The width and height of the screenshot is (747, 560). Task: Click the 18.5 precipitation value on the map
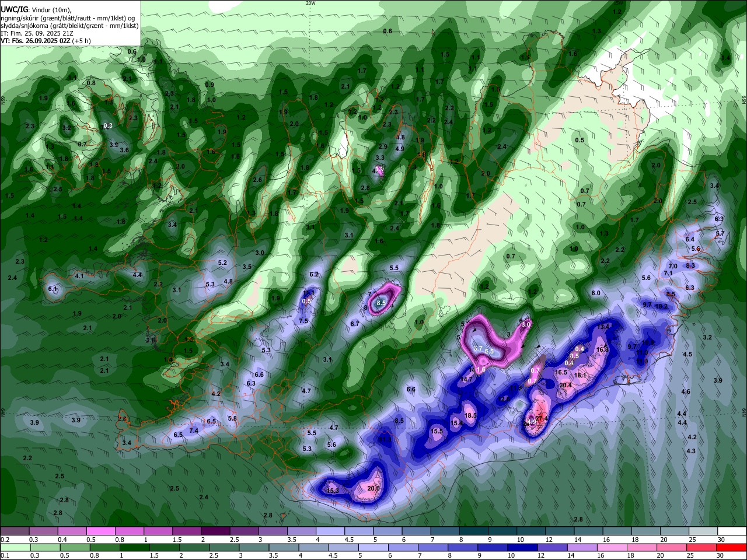click(470, 415)
